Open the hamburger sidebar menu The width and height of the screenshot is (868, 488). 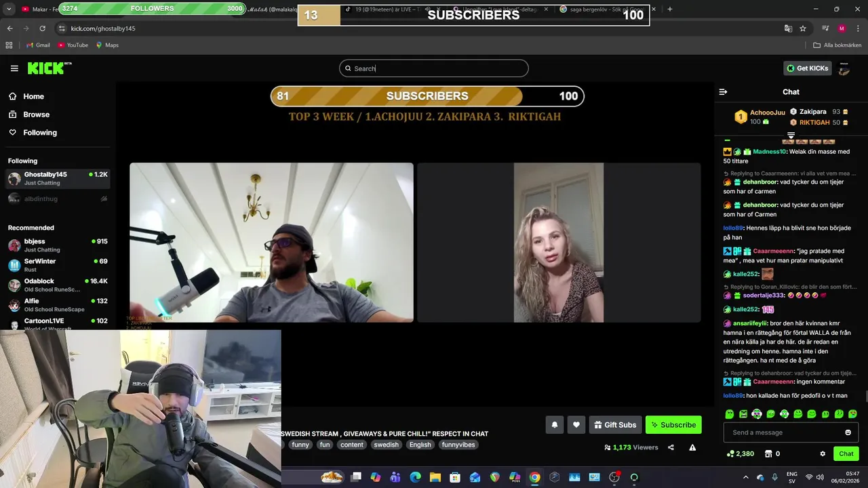coord(14,68)
